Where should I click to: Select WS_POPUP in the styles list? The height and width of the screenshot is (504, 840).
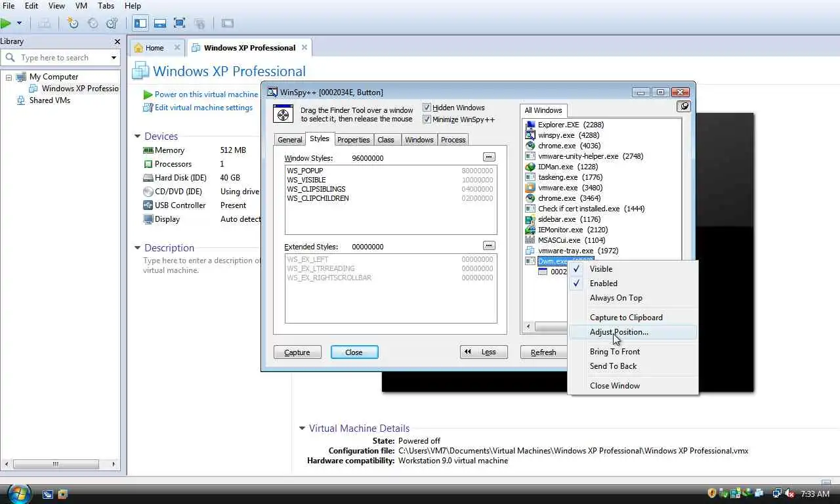[x=390, y=171]
